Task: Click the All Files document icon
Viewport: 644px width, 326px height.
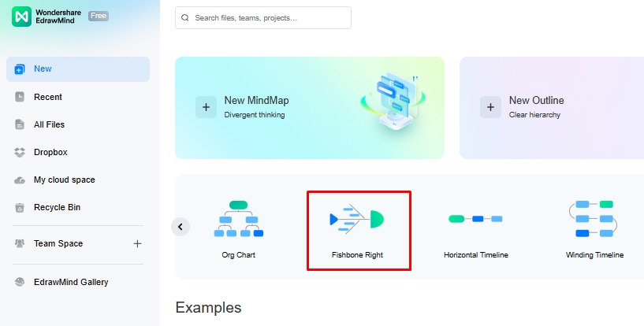Action: [20, 124]
